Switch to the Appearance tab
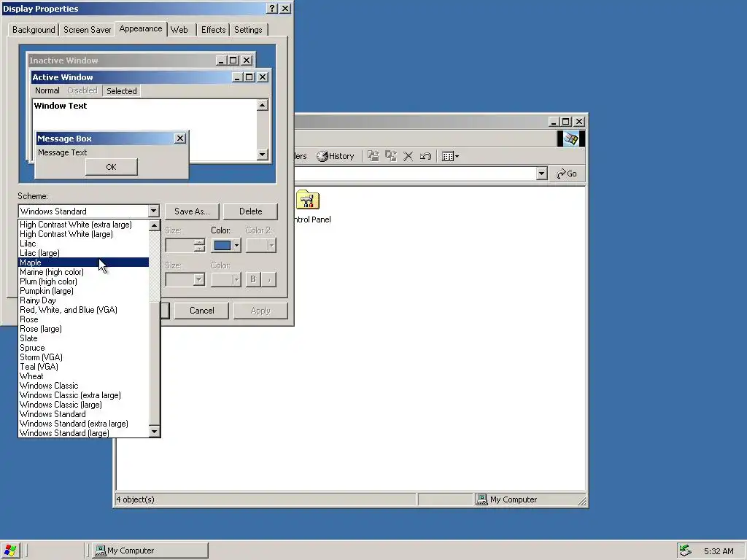Image resolution: width=747 pixels, height=560 pixels. [141, 28]
